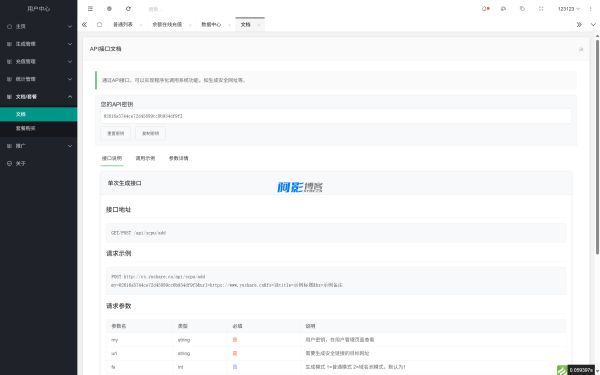
Task: Click the refresh icon in top bar
Action: (x=128, y=9)
